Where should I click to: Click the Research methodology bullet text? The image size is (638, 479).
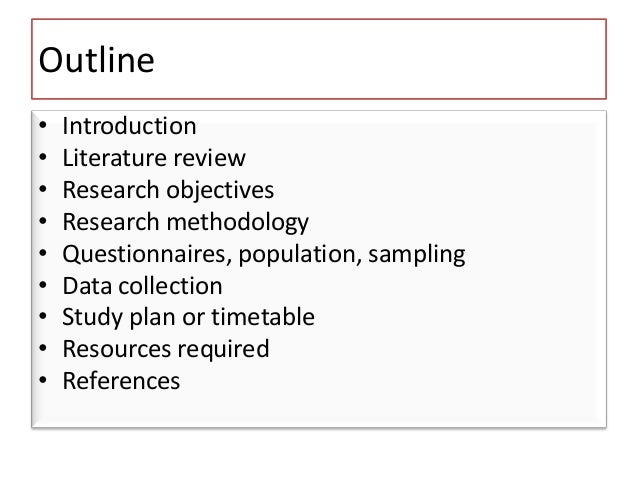[186, 223]
